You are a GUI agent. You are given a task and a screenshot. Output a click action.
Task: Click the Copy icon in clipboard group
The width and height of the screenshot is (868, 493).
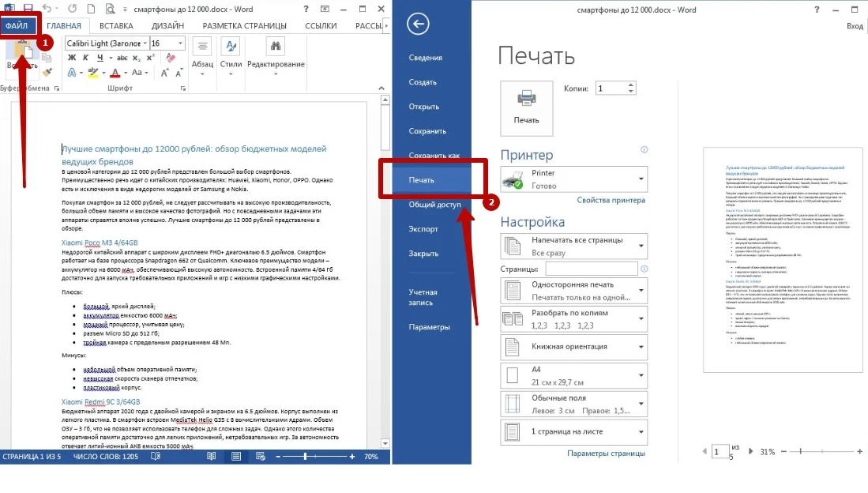coord(47,57)
